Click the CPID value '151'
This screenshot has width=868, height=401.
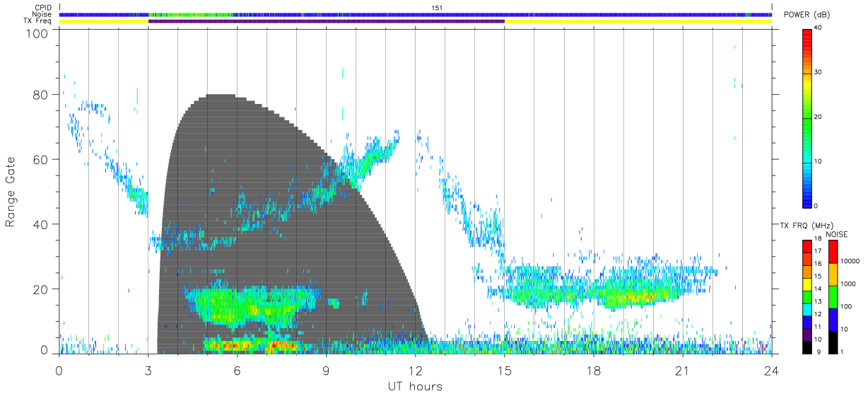point(437,7)
